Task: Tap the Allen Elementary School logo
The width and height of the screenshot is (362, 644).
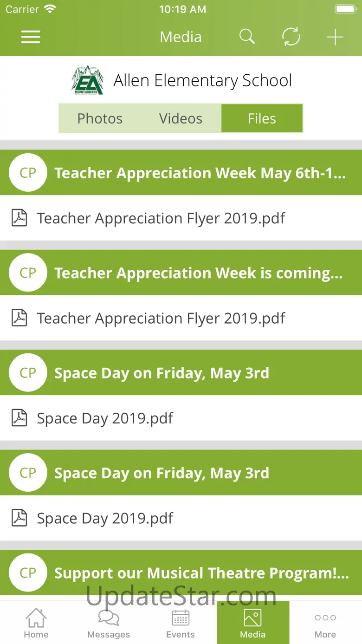Action: 87,80
